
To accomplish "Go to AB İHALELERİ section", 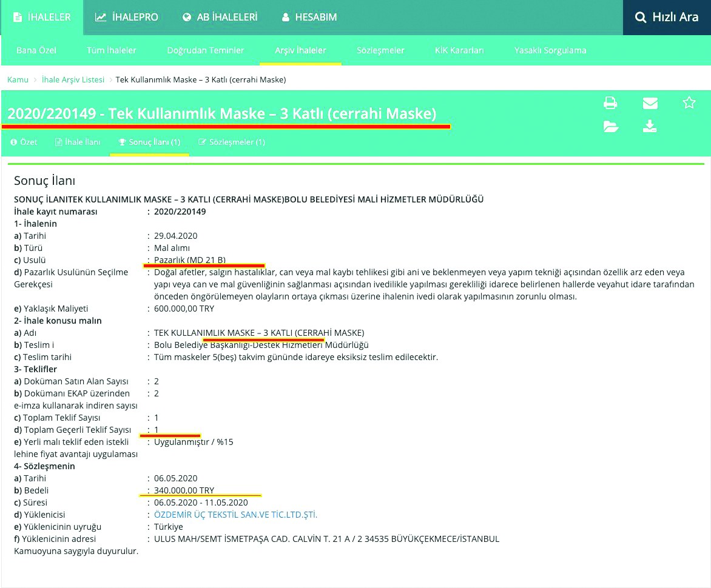I will pyautogui.click(x=220, y=18).
